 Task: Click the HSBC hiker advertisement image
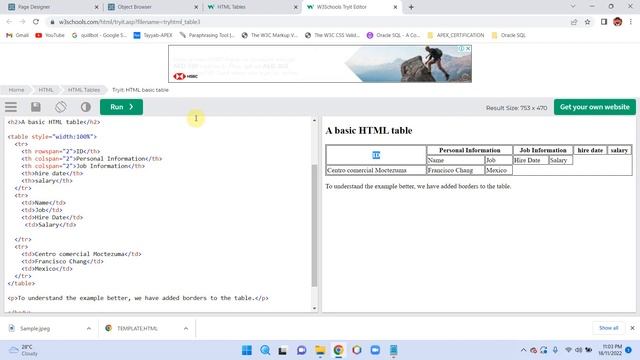[408, 64]
